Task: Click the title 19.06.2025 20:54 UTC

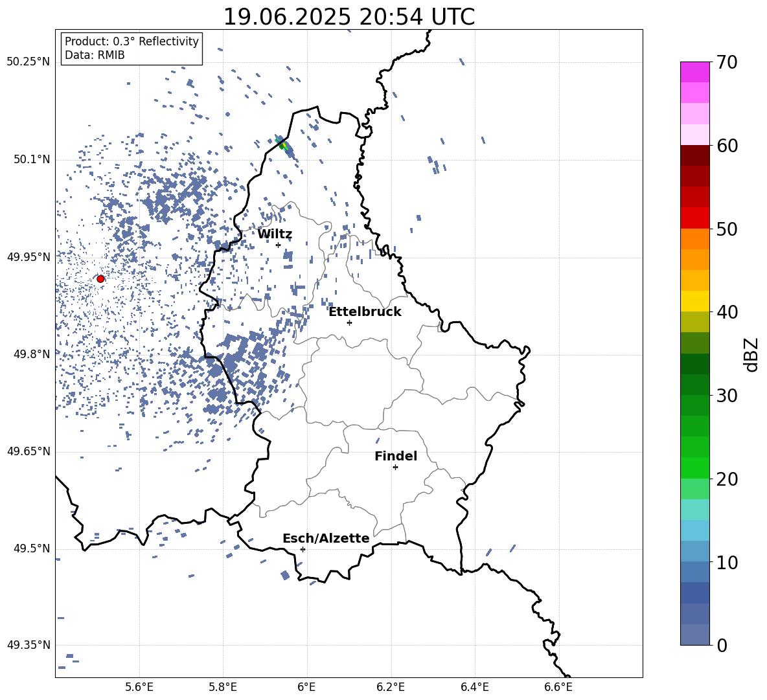Action: point(349,17)
